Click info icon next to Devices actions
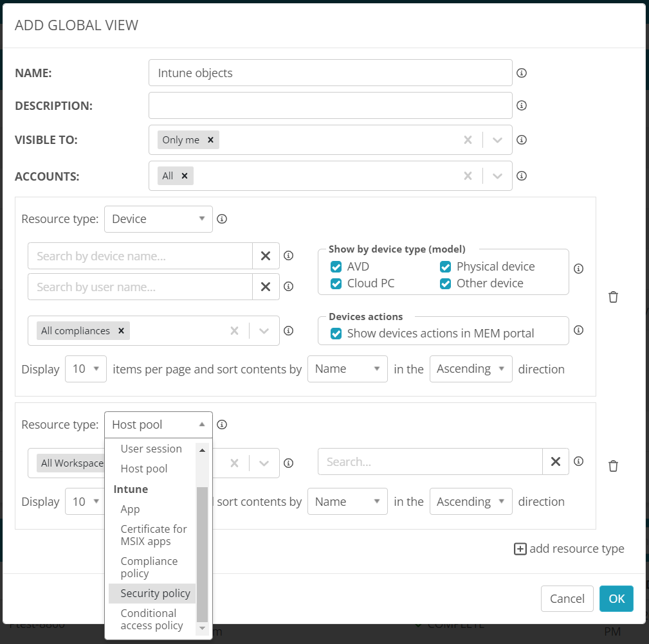The width and height of the screenshot is (649, 644). point(578,330)
